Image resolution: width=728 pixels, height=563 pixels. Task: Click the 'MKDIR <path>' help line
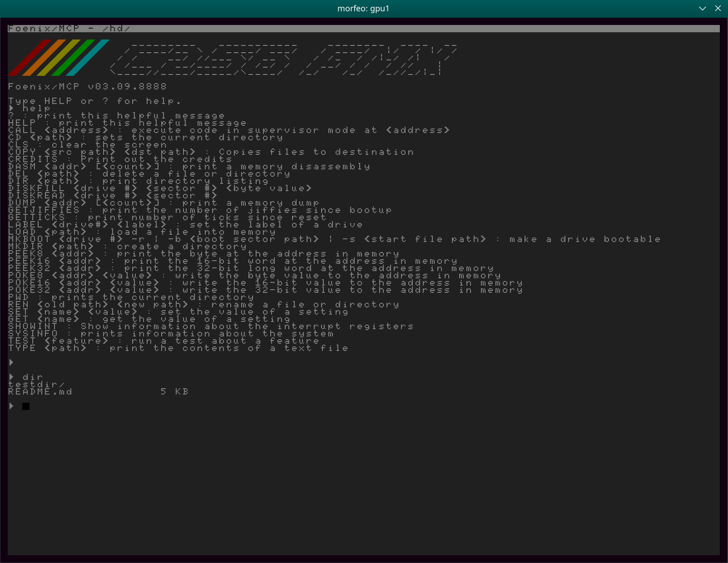[x=128, y=246]
